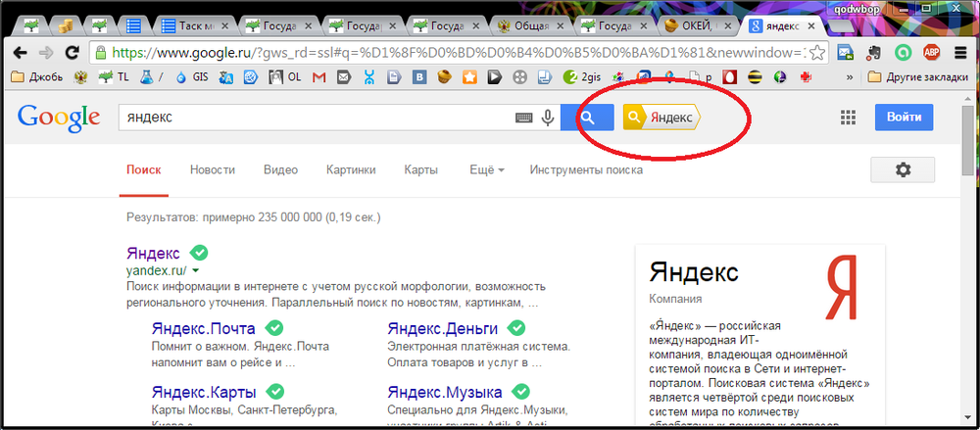This screenshot has width=980, height=430.
Task: Switch to the ОКЕЙ browser tab
Action: click(x=698, y=25)
